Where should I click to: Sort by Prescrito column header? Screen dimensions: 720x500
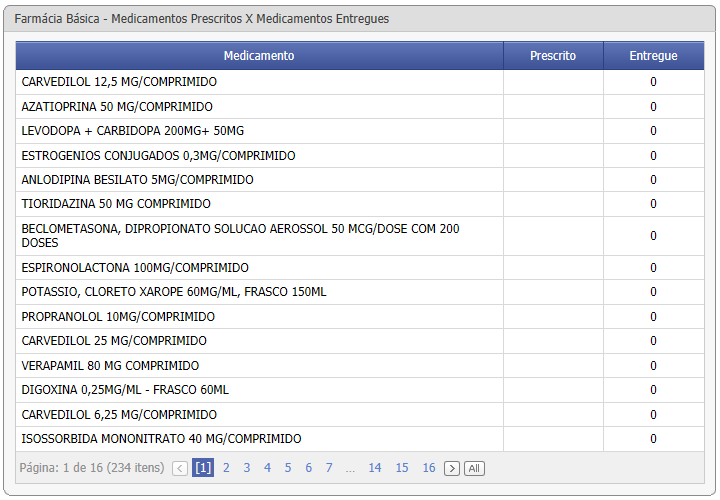(x=553, y=56)
